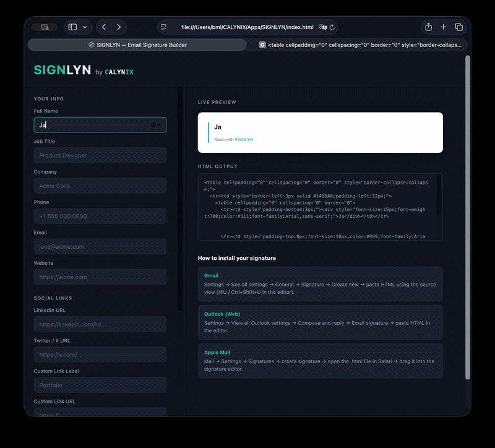Switch to the table cellpadding tab

click(x=360, y=45)
